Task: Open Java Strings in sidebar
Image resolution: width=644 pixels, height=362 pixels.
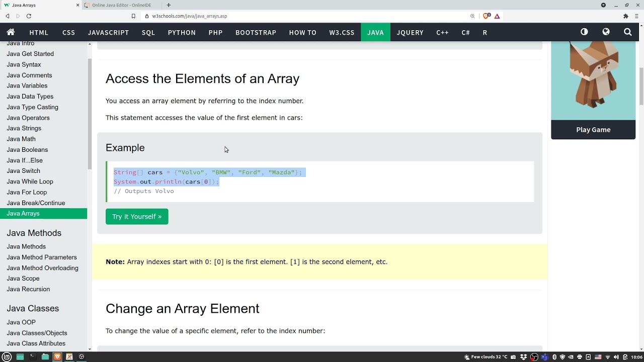Action: pyautogui.click(x=24, y=128)
